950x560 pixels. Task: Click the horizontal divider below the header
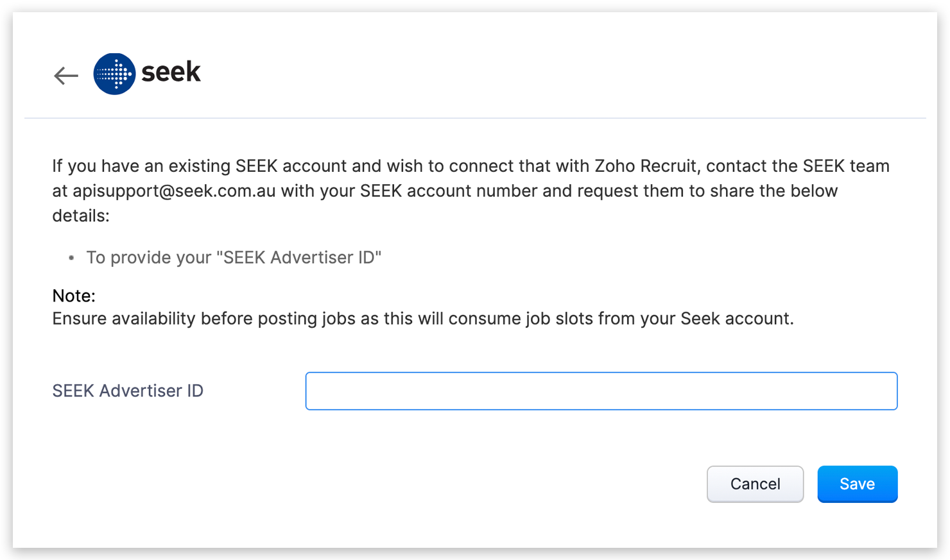pos(475,118)
